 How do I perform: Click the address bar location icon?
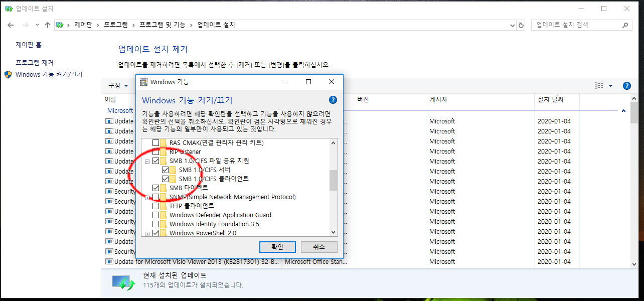(60, 25)
